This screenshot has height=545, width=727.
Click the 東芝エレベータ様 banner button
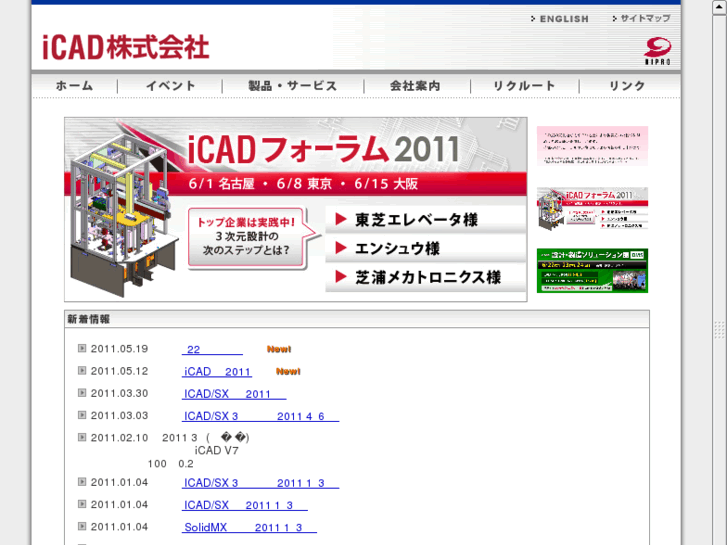[x=426, y=219]
